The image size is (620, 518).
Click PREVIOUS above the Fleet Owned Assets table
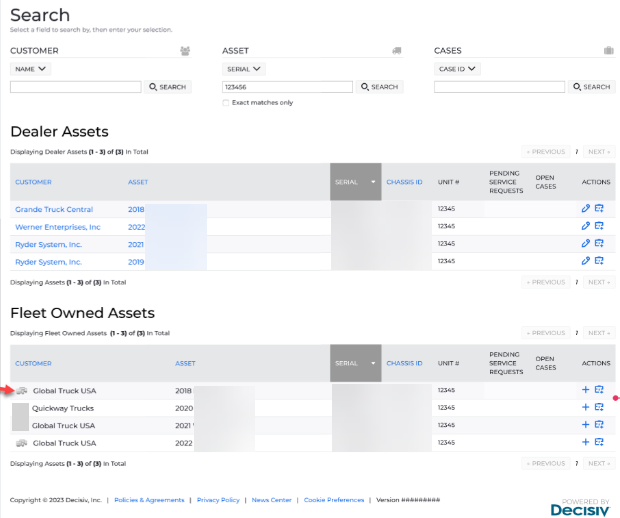point(546,333)
